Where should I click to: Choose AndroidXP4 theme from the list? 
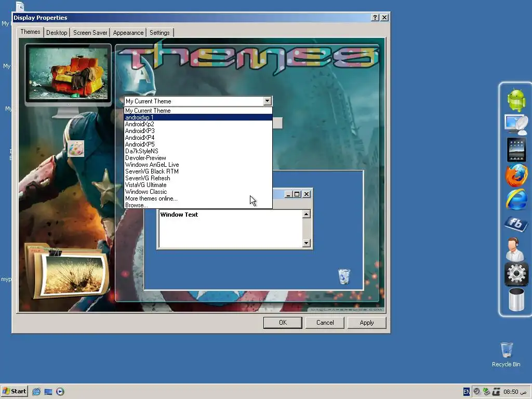click(198, 138)
